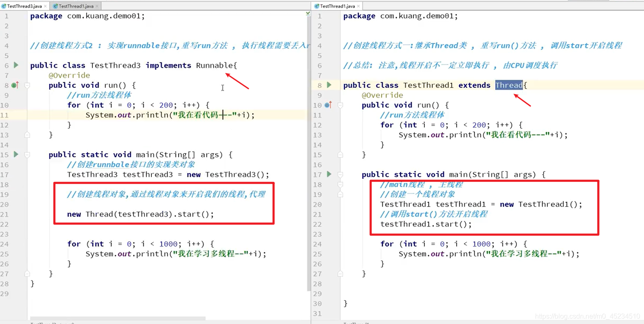The width and height of the screenshot is (644, 324).
Task: Click fold end marker at line 13, left editor
Action: point(27,135)
